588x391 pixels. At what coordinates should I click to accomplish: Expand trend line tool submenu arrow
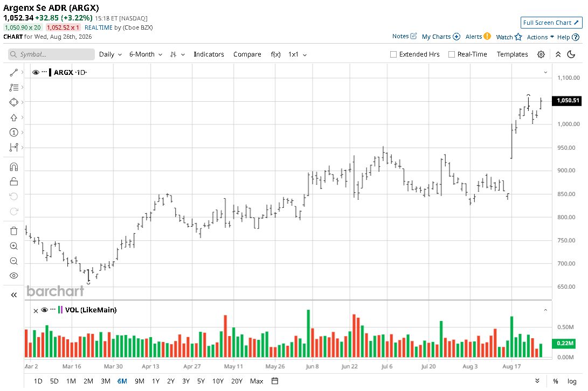pyautogui.click(x=23, y=72)
